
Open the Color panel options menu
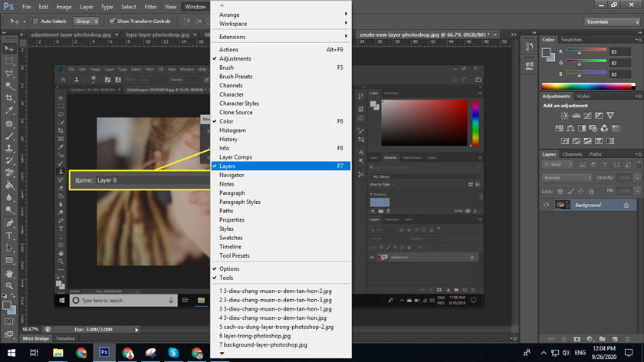click(x=638, y=39)
